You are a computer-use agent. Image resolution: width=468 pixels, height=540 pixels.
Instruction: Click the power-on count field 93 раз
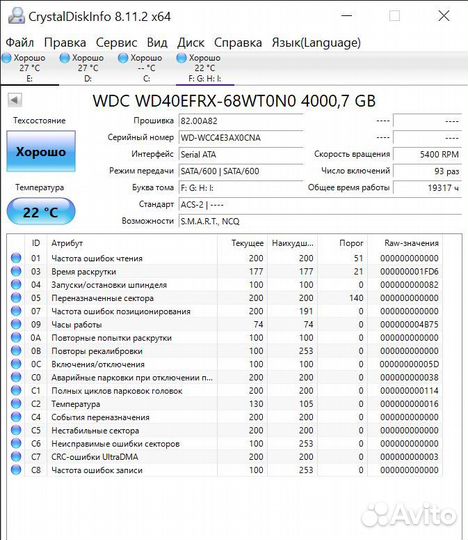pos(427,171)
